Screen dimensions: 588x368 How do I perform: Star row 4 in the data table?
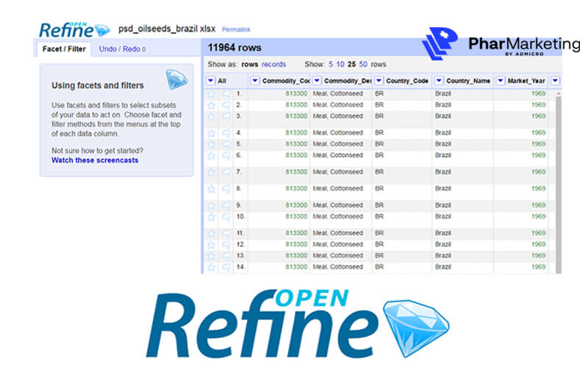pyautogui.click(x=211, y=133)
